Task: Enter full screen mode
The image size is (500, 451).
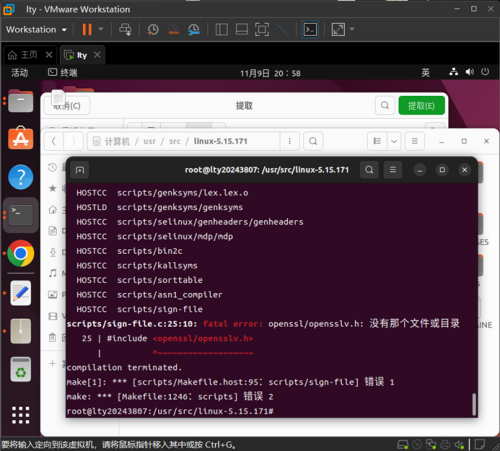Action: [x=262, y=29]
